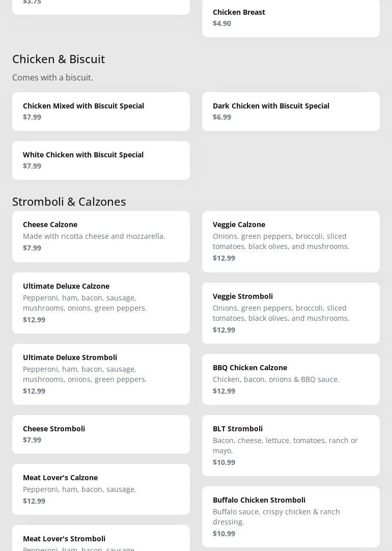Screen dimensions: 392x551
Task: Click the $6.99 price under Dark Chicken
Action: 222,117
